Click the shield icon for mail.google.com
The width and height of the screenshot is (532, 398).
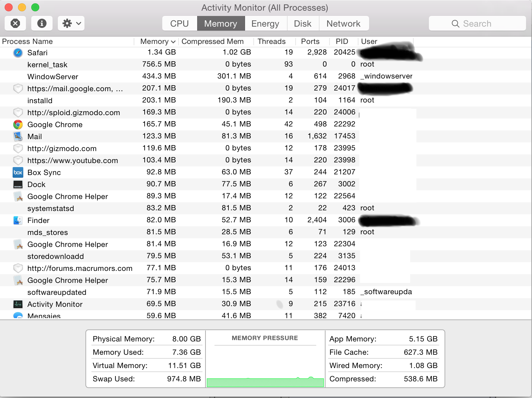pos(18,89)
